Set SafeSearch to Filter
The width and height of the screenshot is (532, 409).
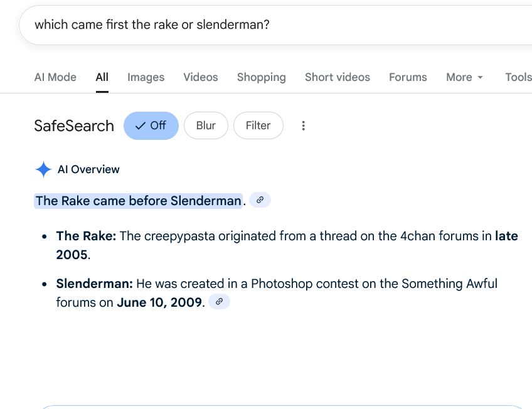coord(258,125)
